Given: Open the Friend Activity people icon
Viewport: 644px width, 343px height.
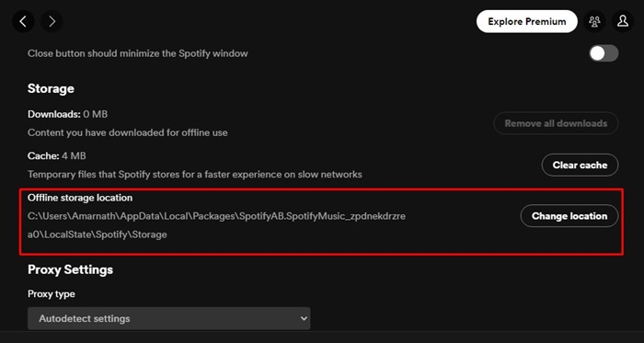Looking at the screenshot, I should click(594, 21).
